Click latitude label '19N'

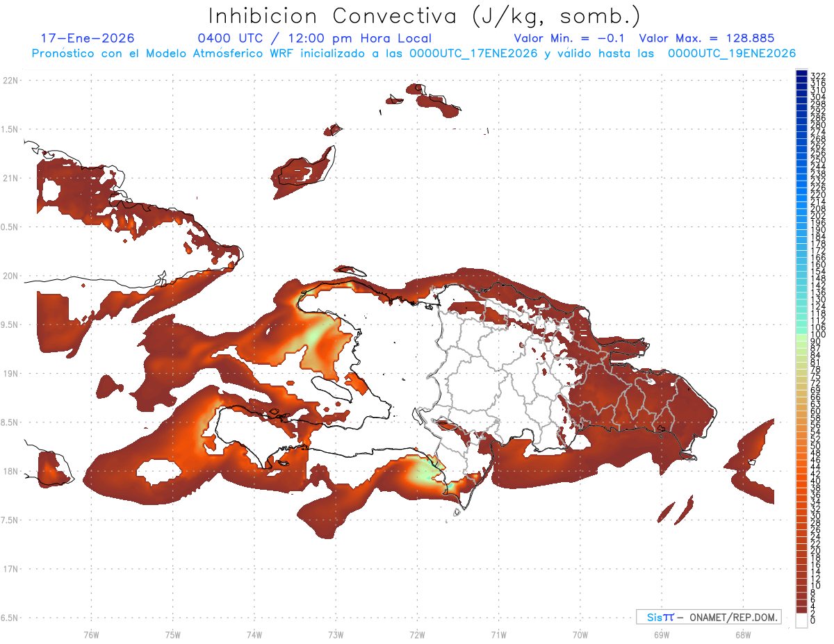point(10,373)
